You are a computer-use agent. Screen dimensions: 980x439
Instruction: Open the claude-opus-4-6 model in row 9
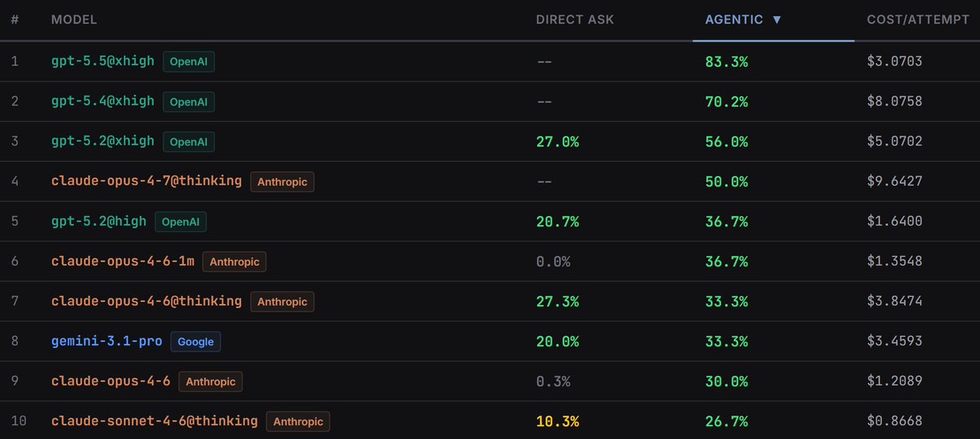[110, 382]
